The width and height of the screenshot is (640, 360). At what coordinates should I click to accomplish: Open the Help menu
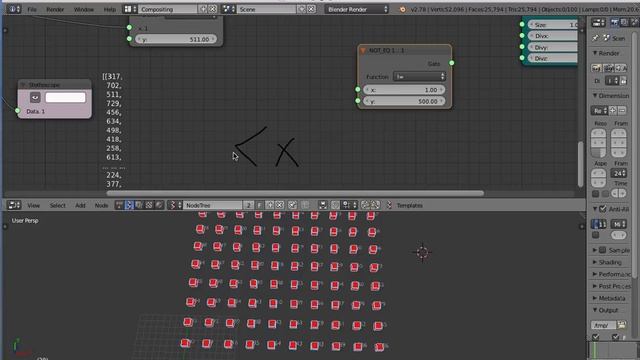(109, 9)
